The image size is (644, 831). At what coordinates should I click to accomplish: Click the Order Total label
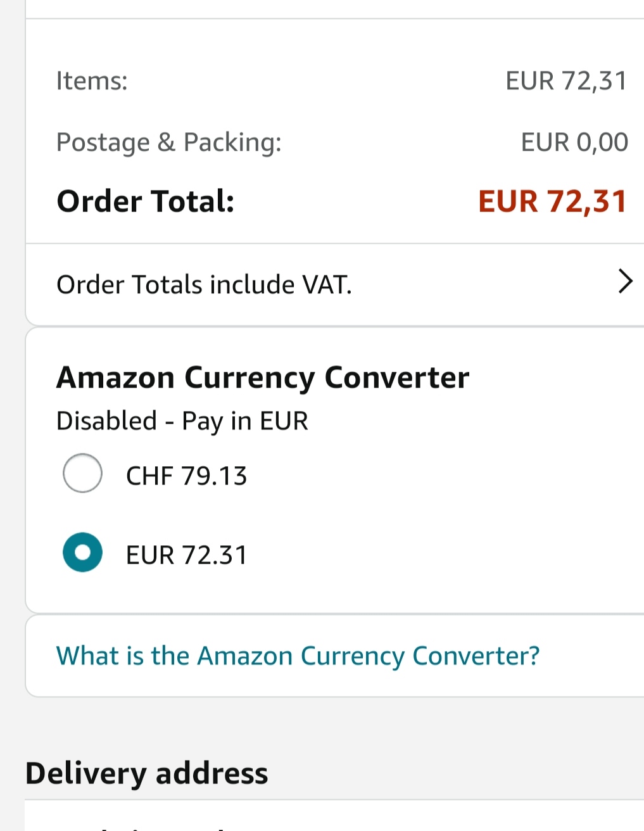click(x=146, y=201)
